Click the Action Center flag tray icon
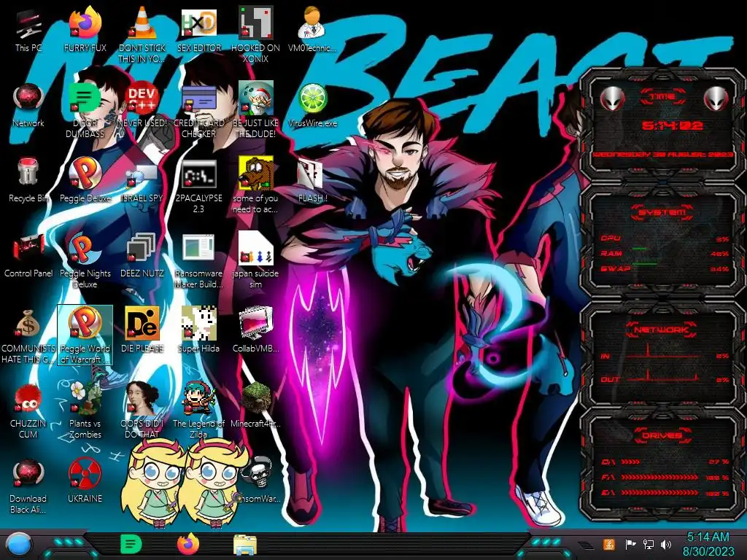The width and height of the screenshot is (747, 560). coord(630,544)
